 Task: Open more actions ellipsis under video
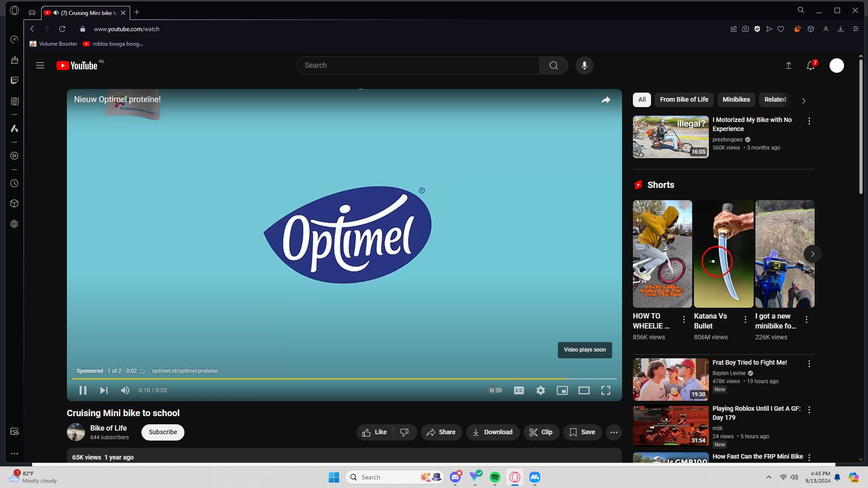point(614,432)
